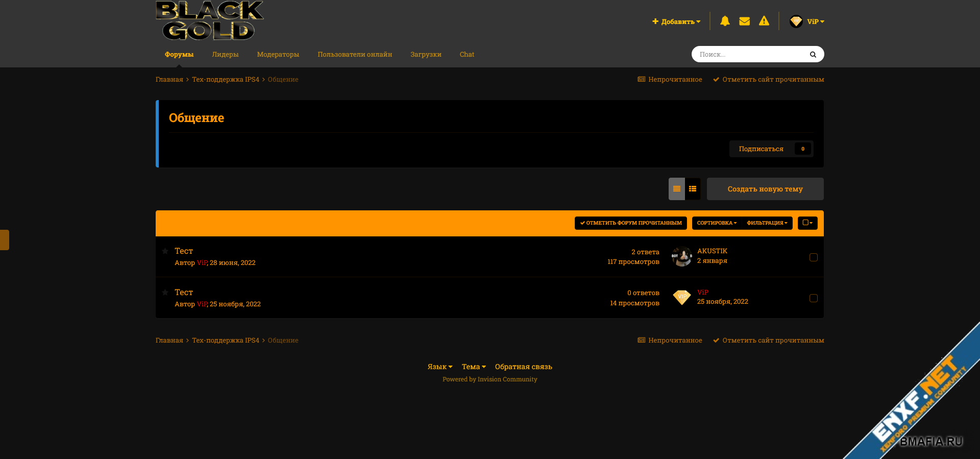980x459 pixels.
Task: Expand the ViP user account menu
Action: (x=807, y=21)
